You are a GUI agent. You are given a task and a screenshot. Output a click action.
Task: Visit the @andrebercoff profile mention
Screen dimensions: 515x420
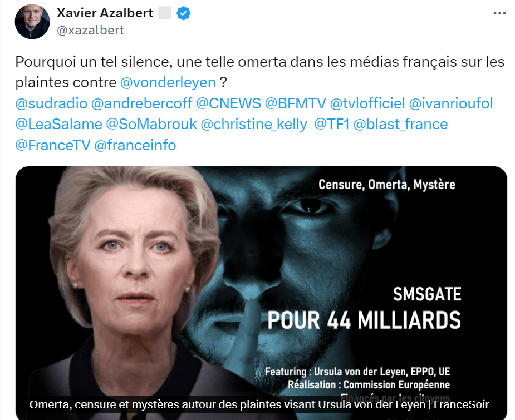click(141, 103)
